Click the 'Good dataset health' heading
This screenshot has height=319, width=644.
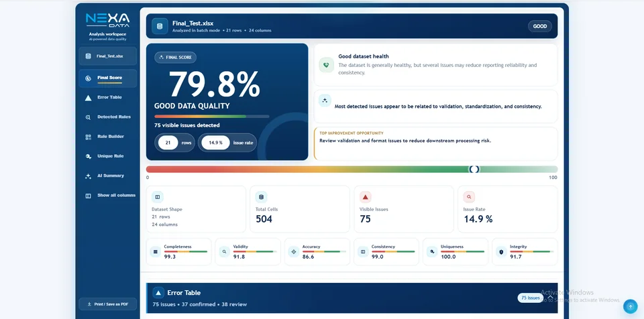(364, 56)
